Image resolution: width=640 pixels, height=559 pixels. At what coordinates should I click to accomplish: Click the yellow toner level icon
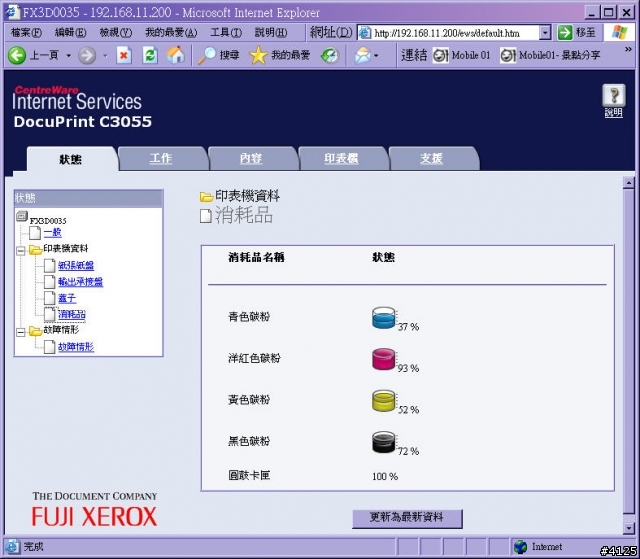(x=384, y=401)
